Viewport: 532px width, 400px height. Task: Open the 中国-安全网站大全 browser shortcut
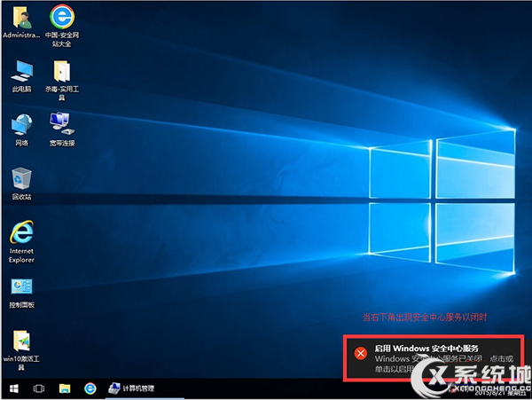tap(61, 18)
